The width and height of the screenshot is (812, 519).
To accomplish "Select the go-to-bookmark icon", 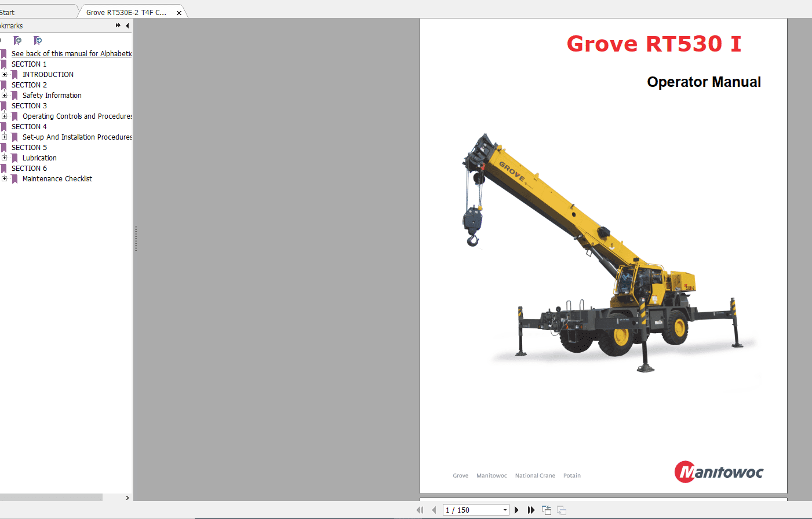I will click(x=38, y=41).
